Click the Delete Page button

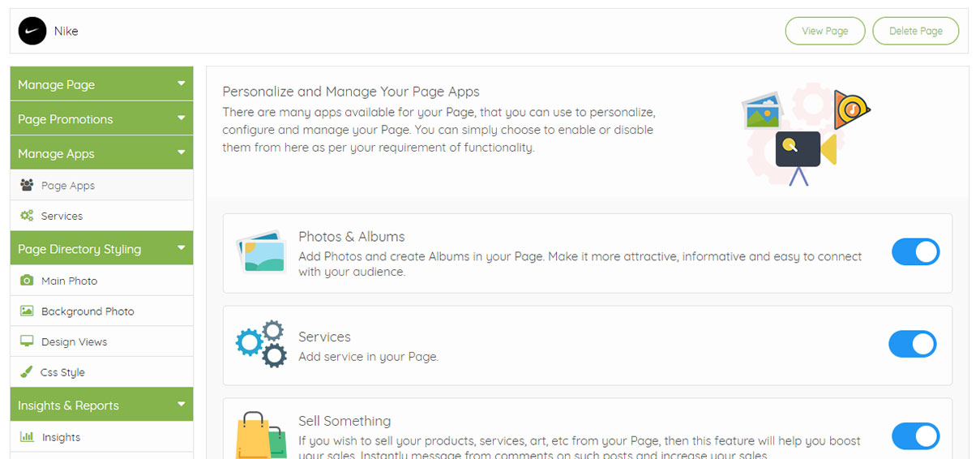point(915,32)
